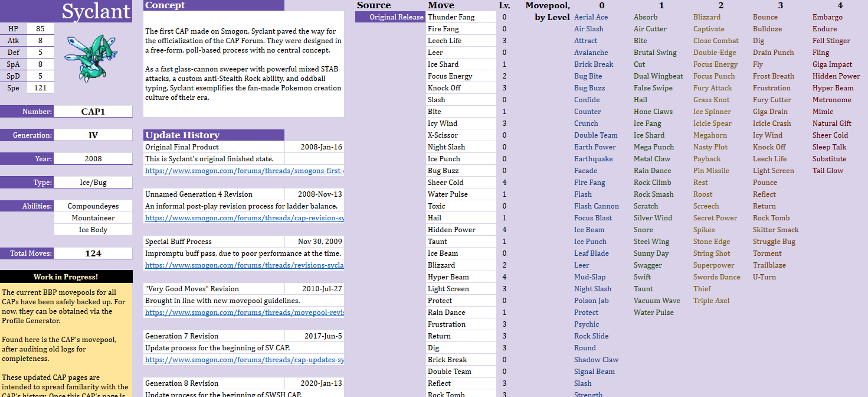Select the date Nov 30, 2009
The width and height of the screenshot is (868, 397).
coord(315,242)
